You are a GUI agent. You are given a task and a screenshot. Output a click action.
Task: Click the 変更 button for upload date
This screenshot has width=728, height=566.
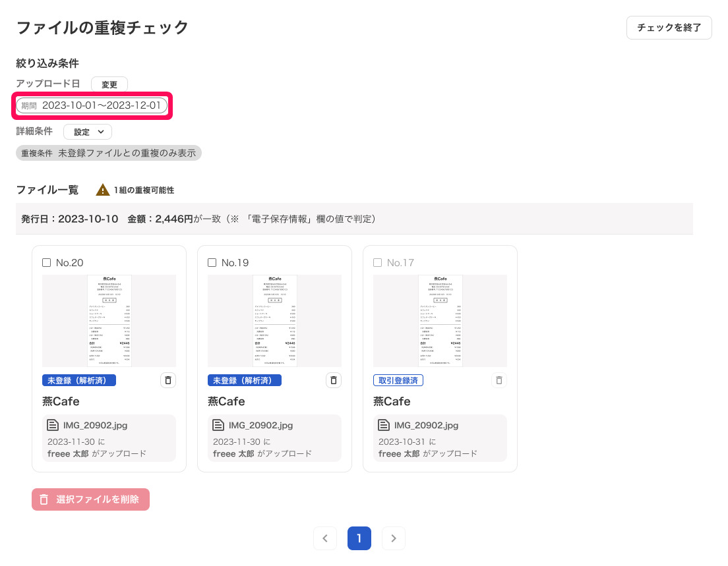pyautogui.click(x=109, y=84)
